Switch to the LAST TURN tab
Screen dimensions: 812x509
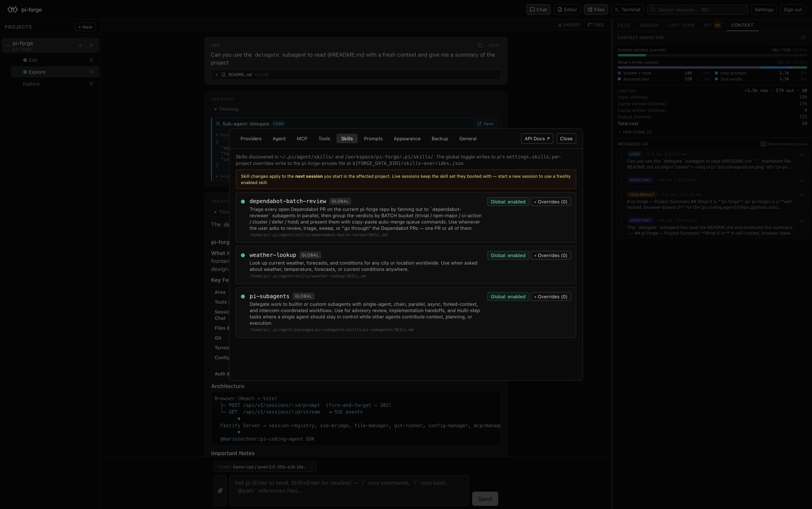point(681,25)
